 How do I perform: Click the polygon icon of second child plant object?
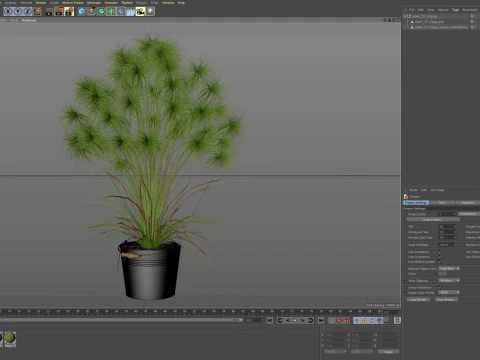[x=412, y=27]
